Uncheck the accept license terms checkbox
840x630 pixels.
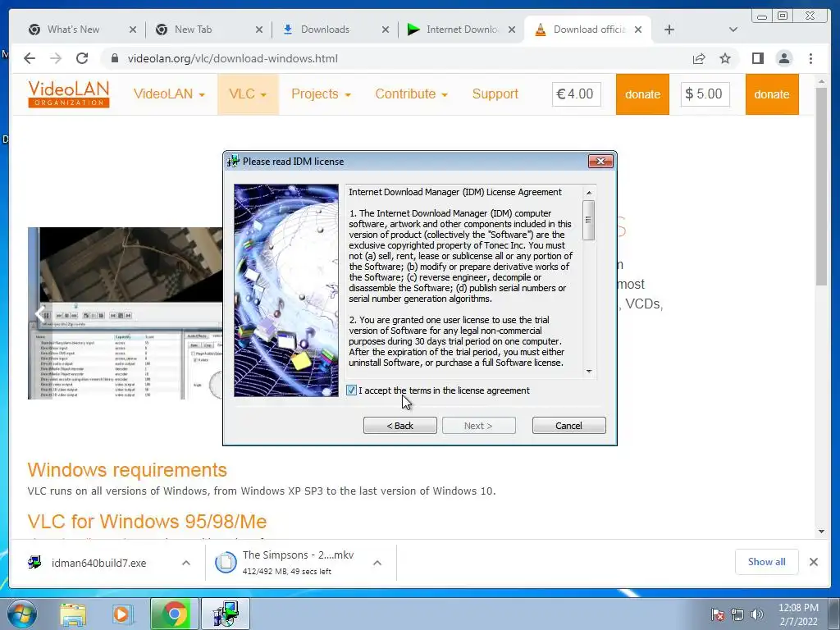pyautogui.click(x=351, y=390)
